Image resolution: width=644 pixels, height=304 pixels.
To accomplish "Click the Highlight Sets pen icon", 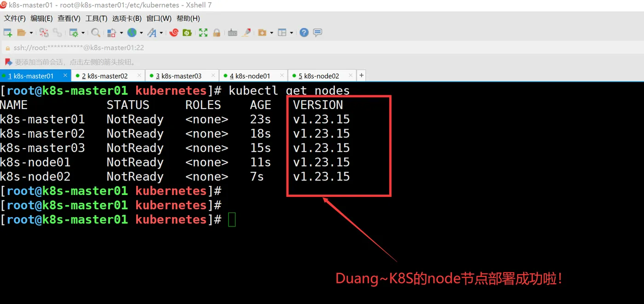I will [x=247, y=33].
